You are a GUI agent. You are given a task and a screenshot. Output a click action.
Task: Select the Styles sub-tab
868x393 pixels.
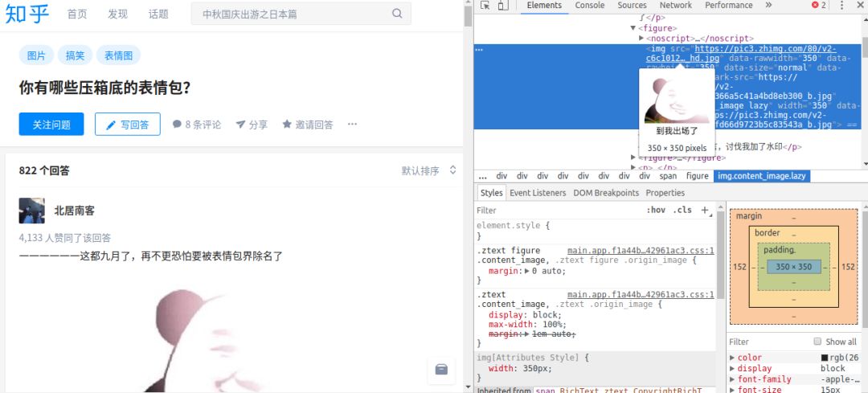(x=491, y=193)
